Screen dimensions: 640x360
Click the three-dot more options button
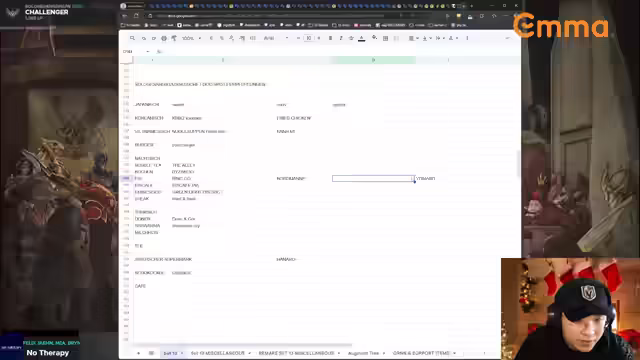point(467,38)
